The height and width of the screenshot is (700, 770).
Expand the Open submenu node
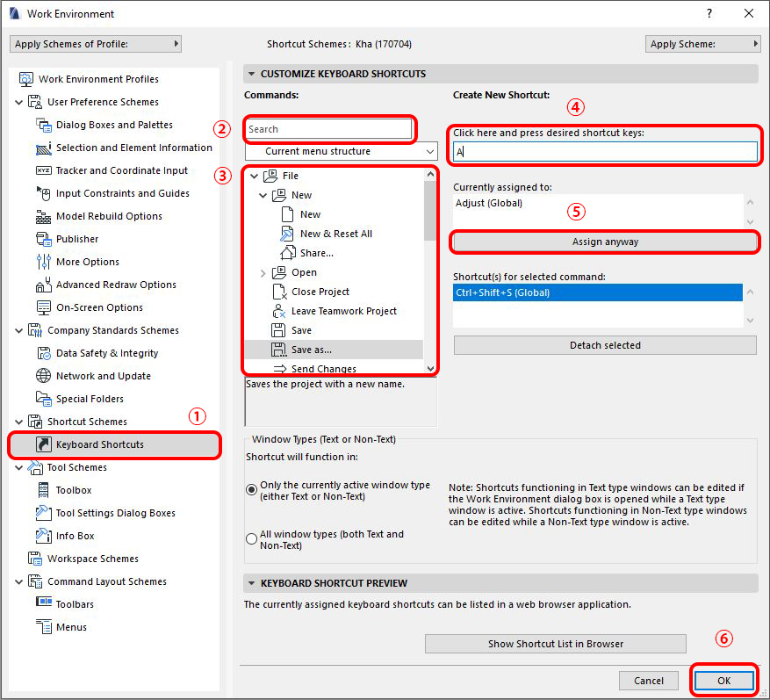[263, 273]
